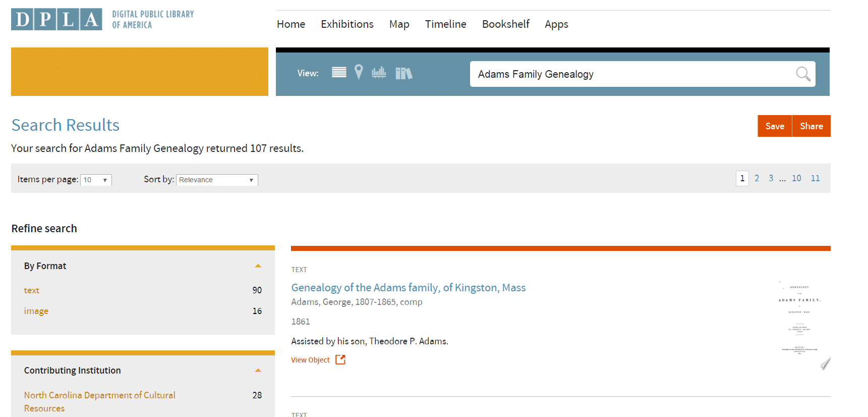Open the Sort by Relevance dropdown
The image size is (868, 417).
217,180
